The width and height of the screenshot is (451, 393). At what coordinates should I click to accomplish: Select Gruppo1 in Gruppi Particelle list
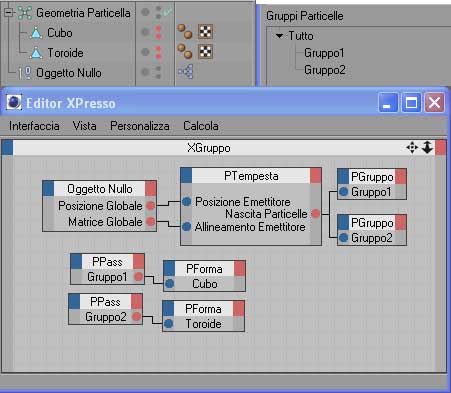point(324,53)
